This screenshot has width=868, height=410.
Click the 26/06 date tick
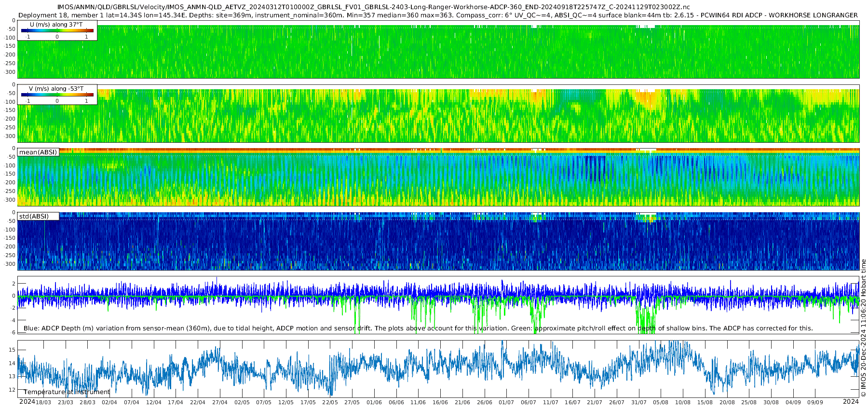pos(485,402)
